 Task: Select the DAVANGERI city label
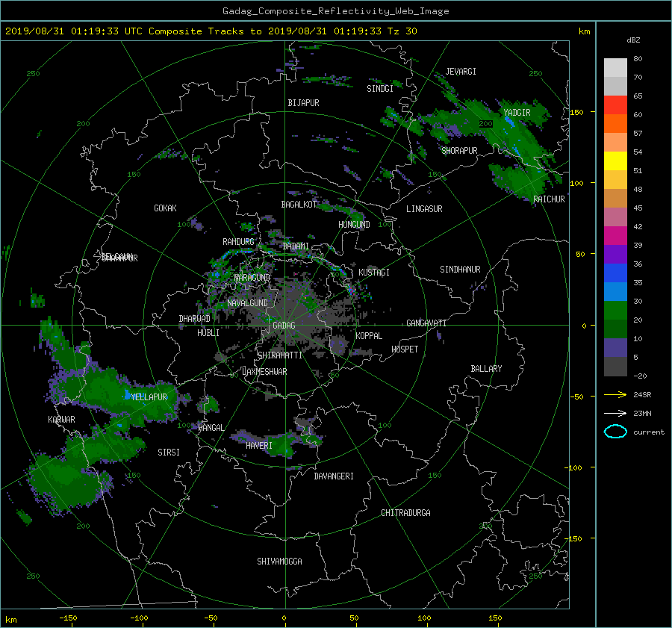click(334, 476)
